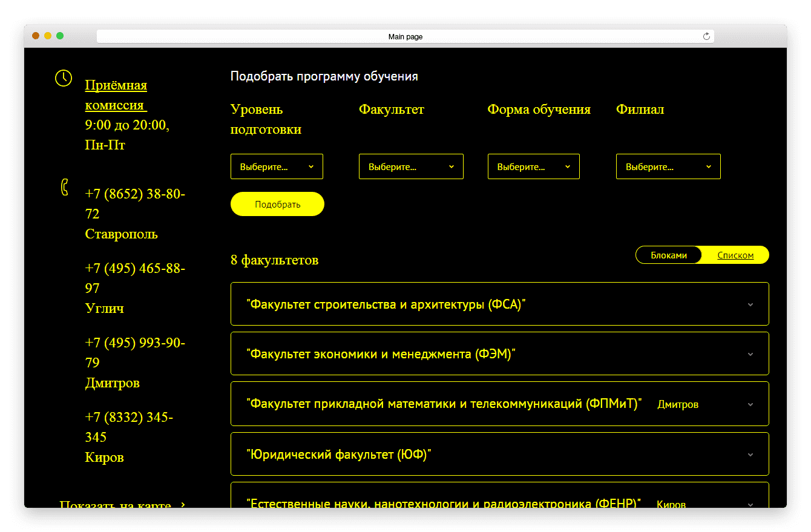The width and height of the screenshot is (811, 532).
Task: Open Уровень подготовки dropdown
Action: click(277, 166)
